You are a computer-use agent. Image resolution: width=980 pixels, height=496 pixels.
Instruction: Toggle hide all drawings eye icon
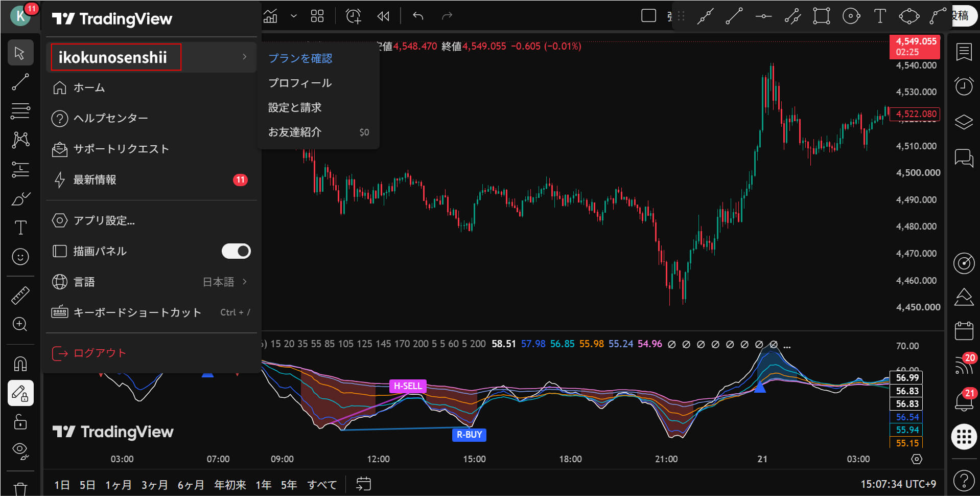pyautogui.click(x=20, y=451)
